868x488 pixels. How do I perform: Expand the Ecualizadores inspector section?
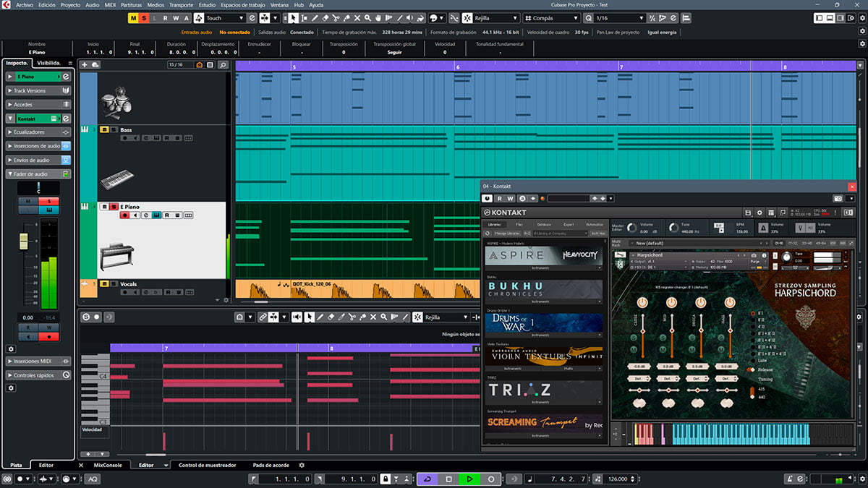[x=38, y=132]
